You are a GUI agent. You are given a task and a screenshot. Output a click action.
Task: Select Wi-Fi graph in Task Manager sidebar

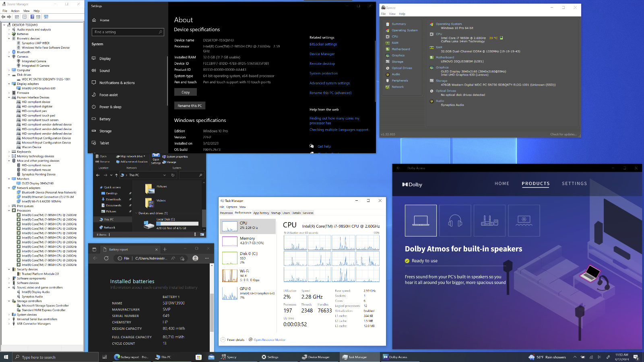(x=230, y=276)
